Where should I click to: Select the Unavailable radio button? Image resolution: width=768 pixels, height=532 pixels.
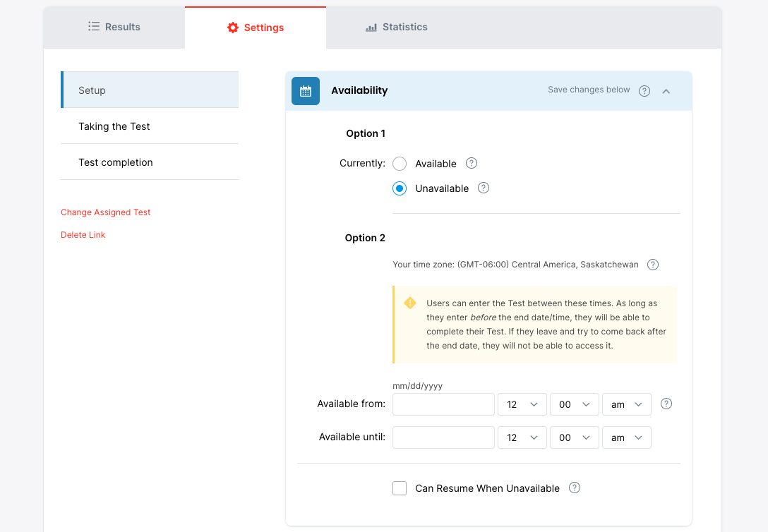coord(400,188)
